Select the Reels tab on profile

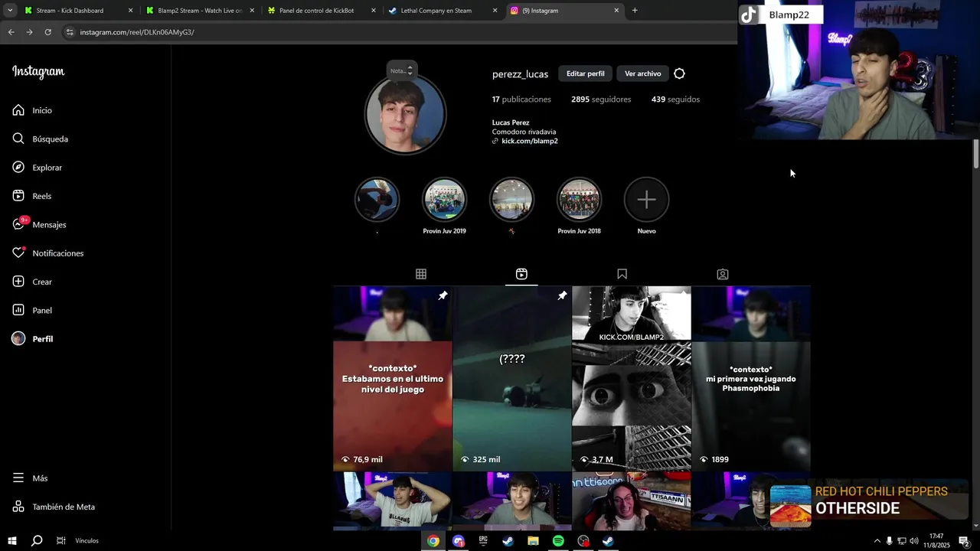521,274
